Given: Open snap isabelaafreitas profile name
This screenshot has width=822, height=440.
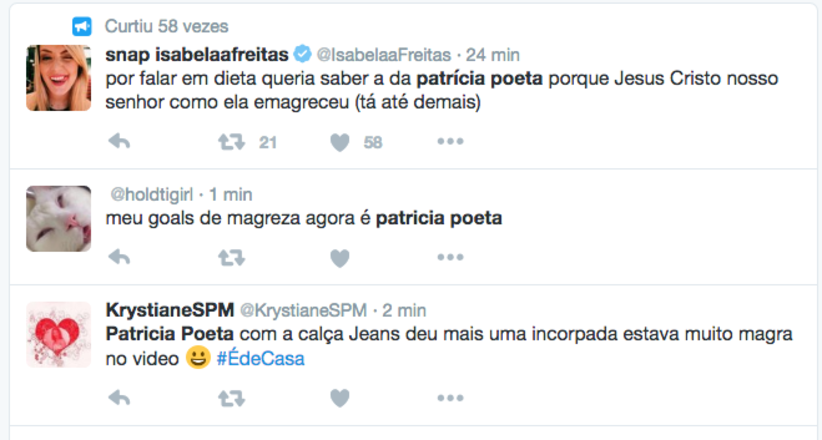Looking at the screenshot, I should [197, 53].
